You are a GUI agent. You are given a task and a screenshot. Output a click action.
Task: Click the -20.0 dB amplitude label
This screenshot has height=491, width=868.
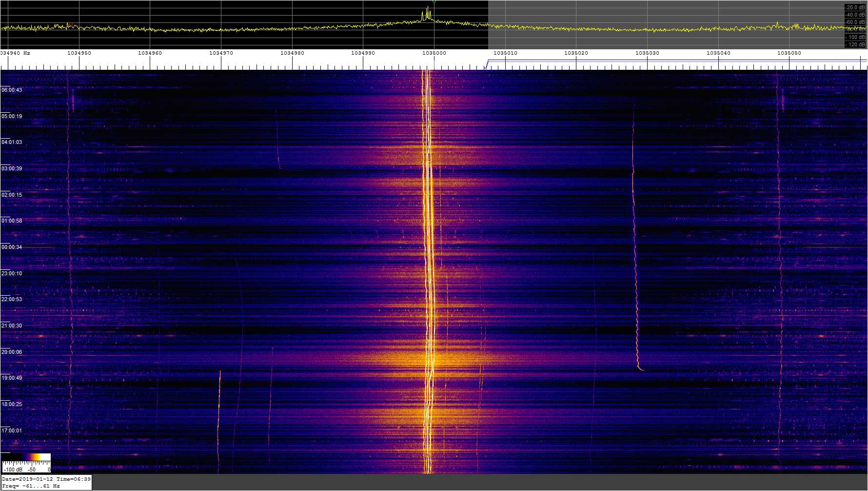click(x=855, y=7)
